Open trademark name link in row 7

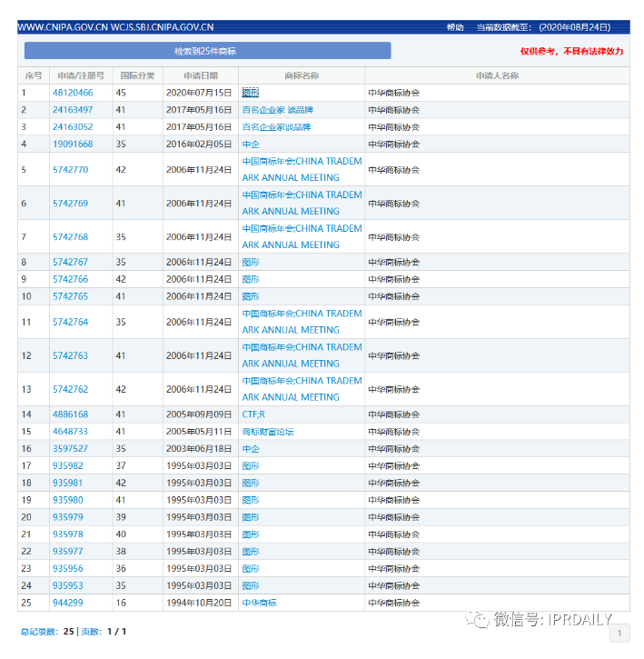coord(302,236)
